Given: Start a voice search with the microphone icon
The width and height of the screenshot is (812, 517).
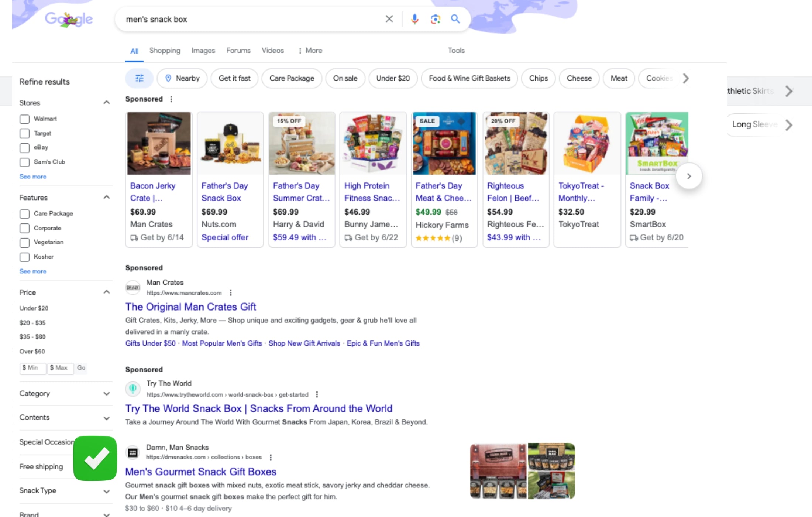Looking at the screenshot, I should pos(414,19).
